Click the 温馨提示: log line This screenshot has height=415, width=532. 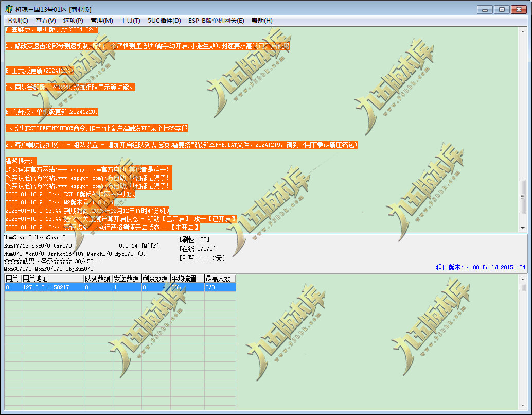(21, 161)
